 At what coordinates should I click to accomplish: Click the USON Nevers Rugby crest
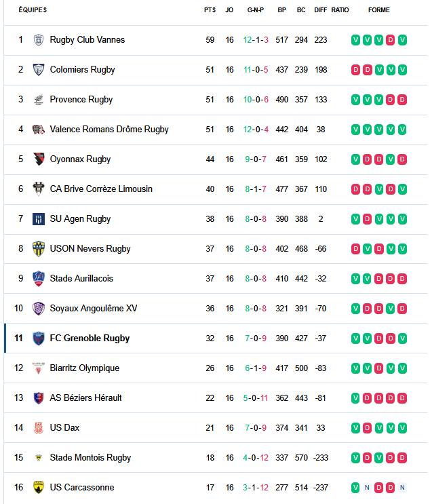coord(39,249)
